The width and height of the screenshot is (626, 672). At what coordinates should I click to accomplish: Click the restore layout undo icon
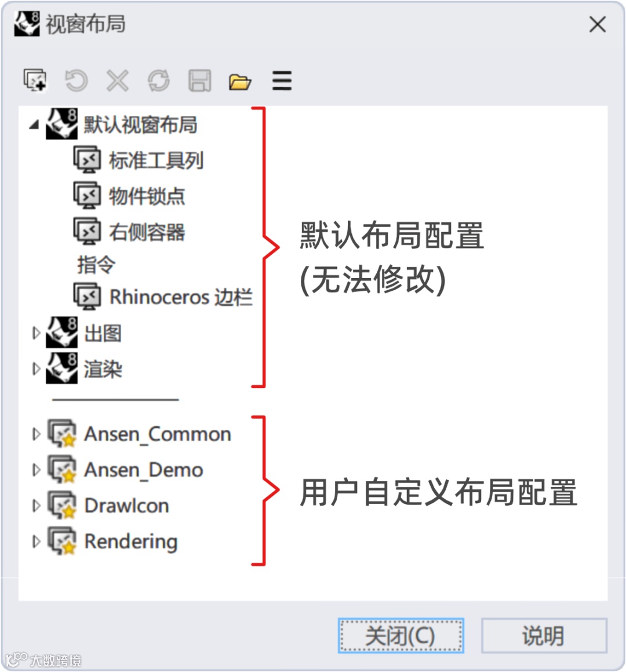click(76, 81)
